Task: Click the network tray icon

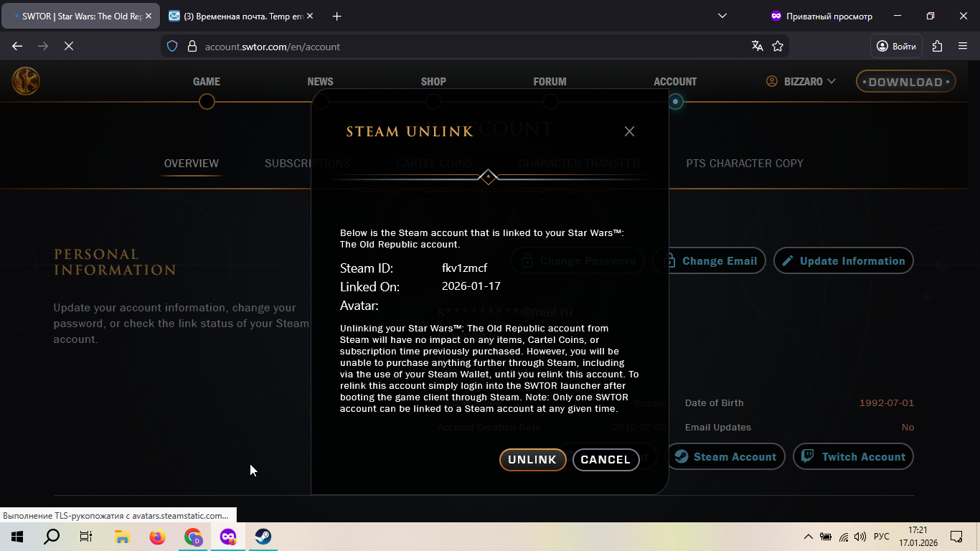Action: pyautogui.click(x=844, y=537)
